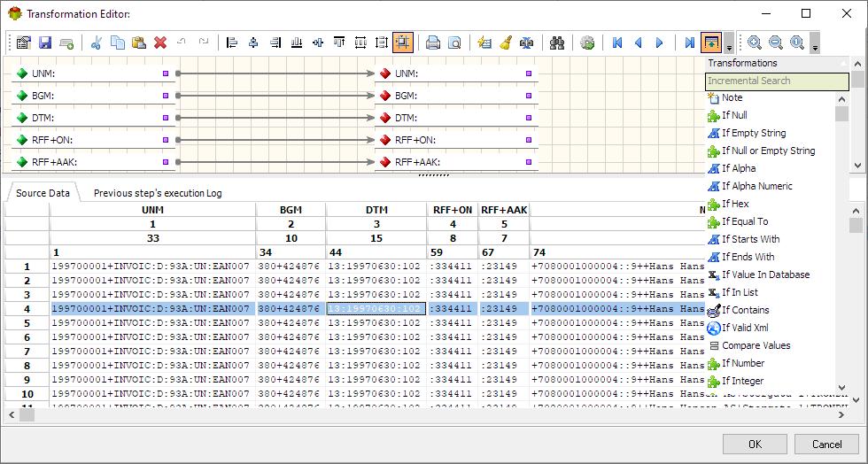Toggle the highlighted data panel icon
Screen dimensions: 868x464
coord(710,43)
